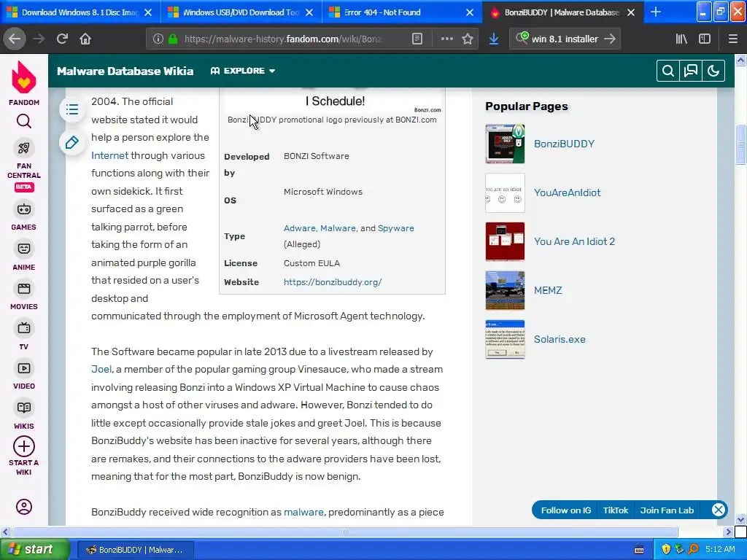Screen dimensions: 747x560
Task: Open the Video category in sidebar
Action: [x=24, y=376]
